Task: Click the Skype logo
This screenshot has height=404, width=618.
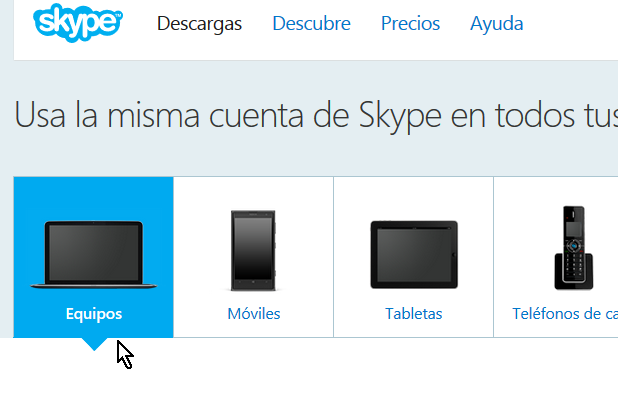Action: click(x=78, y=22)
